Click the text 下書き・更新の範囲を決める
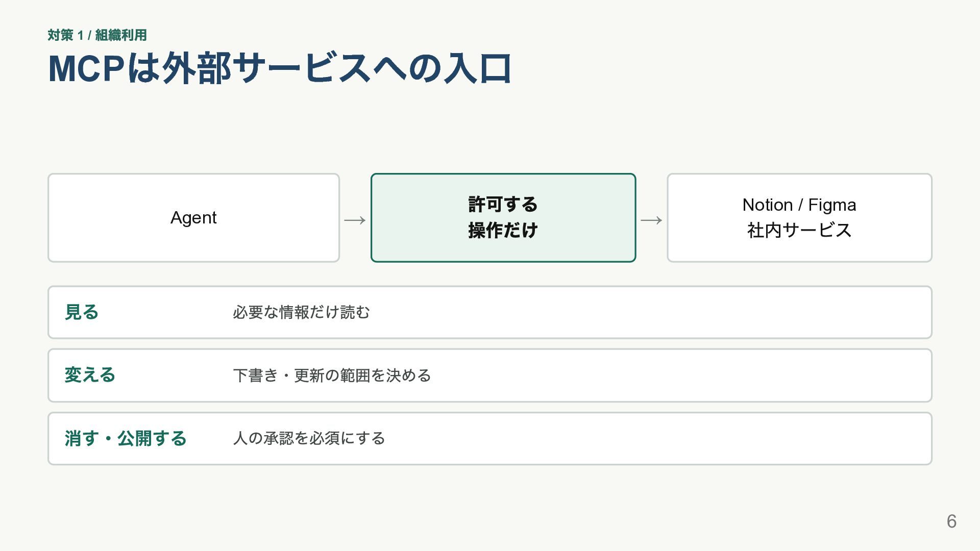Image resolution: width=980 pixels, height=551 pixels. click(x=332, y=375)
